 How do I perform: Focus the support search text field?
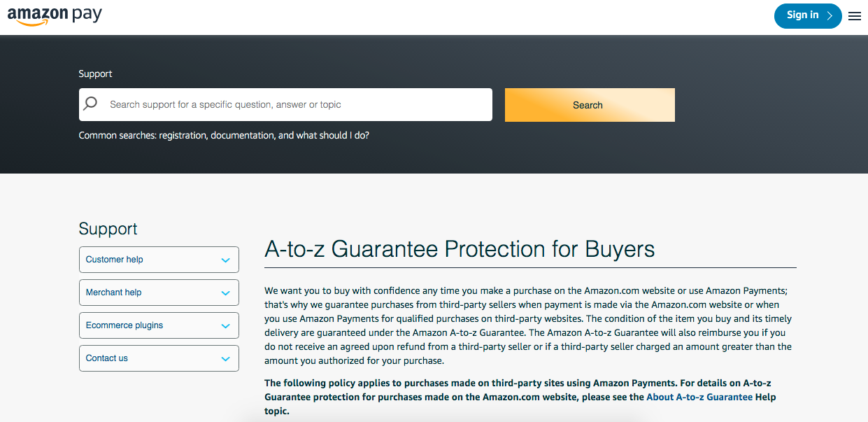[x=294, y=105]
